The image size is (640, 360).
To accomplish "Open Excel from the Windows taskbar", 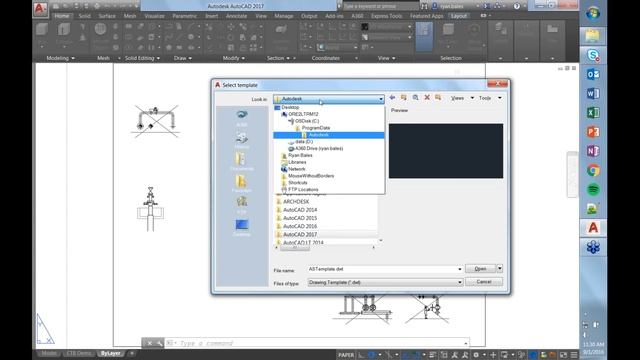I will coord(593,113).
